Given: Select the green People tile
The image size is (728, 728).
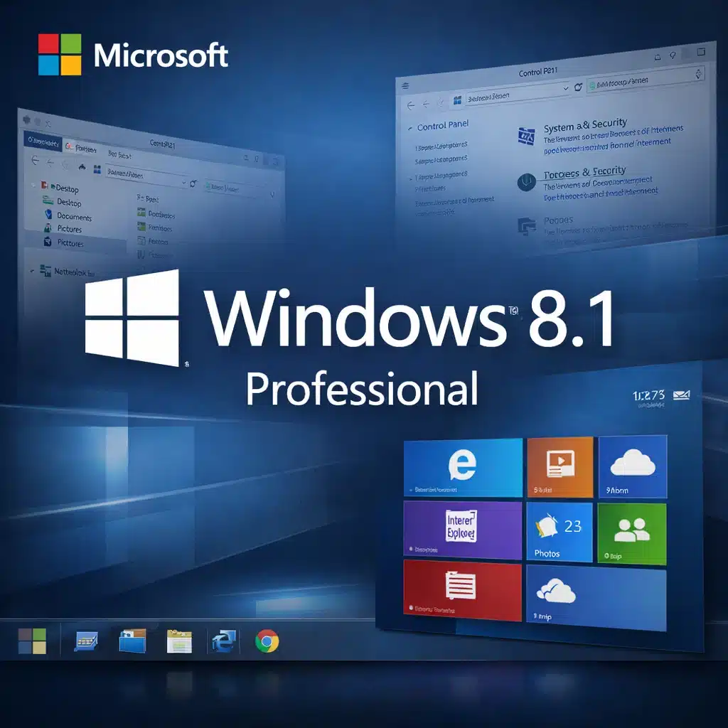Looking at the screenshot, I should click(x=631, y=530).
